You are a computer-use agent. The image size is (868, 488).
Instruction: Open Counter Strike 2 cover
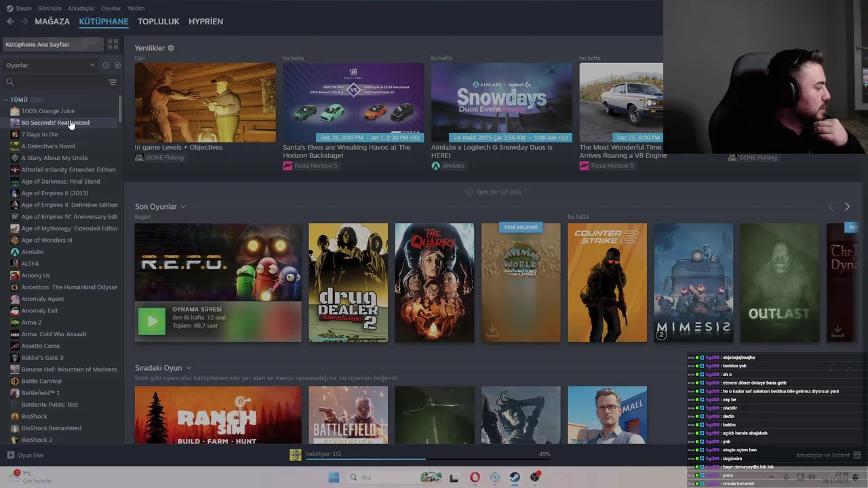click(607, 283)
